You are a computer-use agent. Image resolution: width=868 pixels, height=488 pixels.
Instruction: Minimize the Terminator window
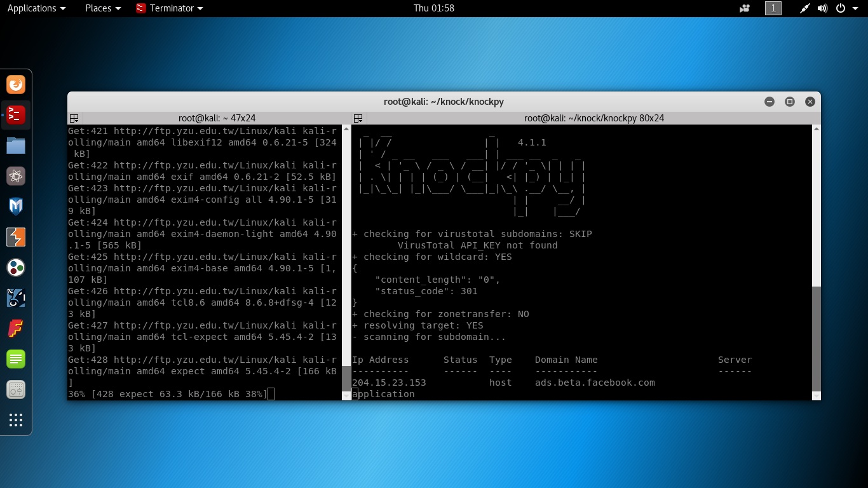tap(770, 102)
